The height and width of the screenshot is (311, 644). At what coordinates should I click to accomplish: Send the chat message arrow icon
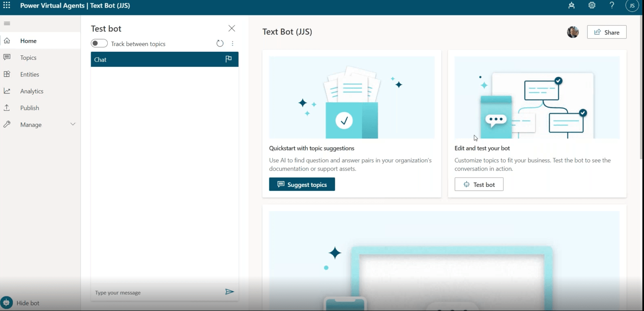(x=230, y=292)
